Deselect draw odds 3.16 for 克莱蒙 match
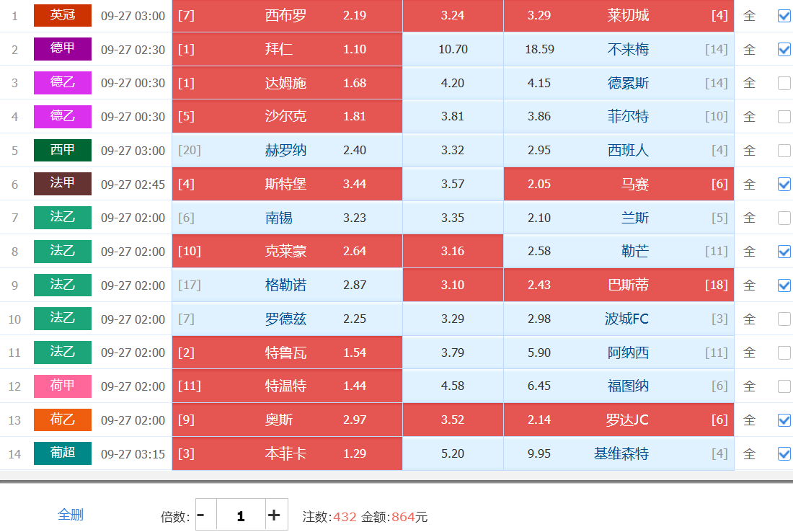The image size is (793, 532). 453,252
